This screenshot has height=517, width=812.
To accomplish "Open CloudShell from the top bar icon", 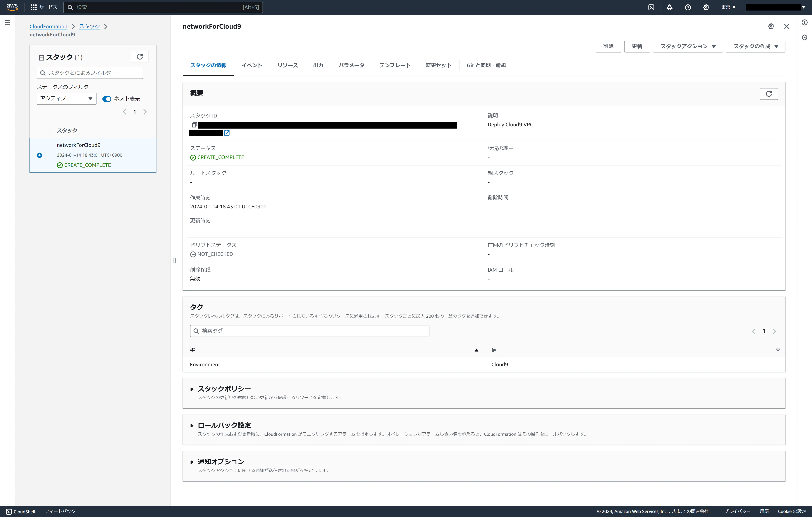I will (651, 7).
